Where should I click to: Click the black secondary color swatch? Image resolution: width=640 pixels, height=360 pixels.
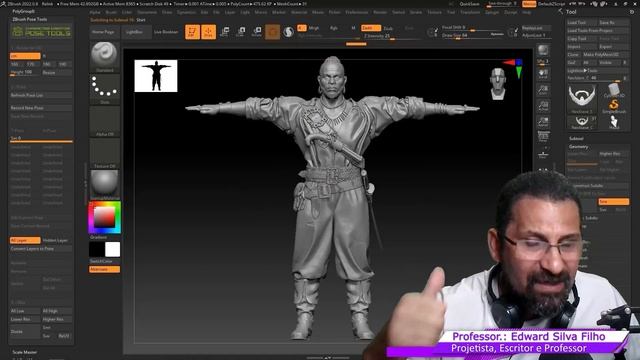97,249
